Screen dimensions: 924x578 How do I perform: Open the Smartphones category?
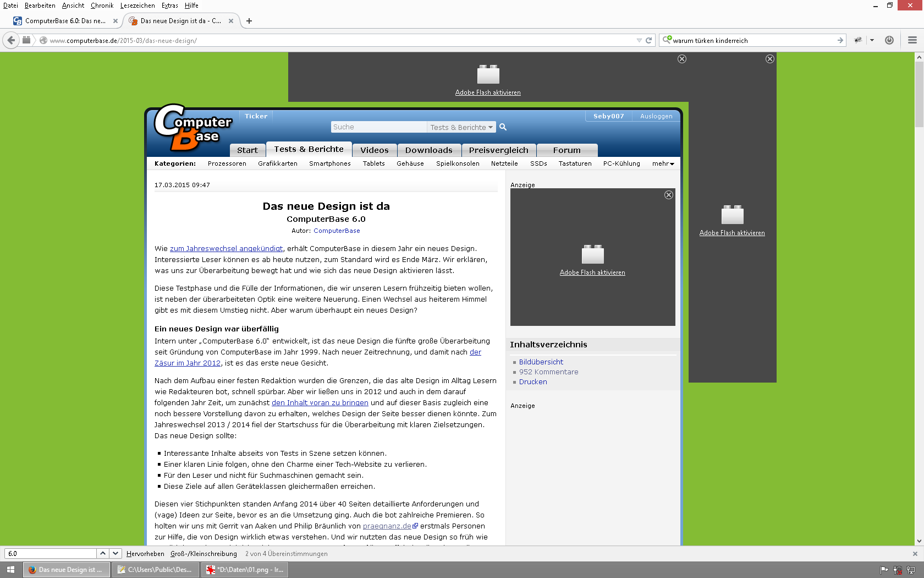click(x=330, y=163)
